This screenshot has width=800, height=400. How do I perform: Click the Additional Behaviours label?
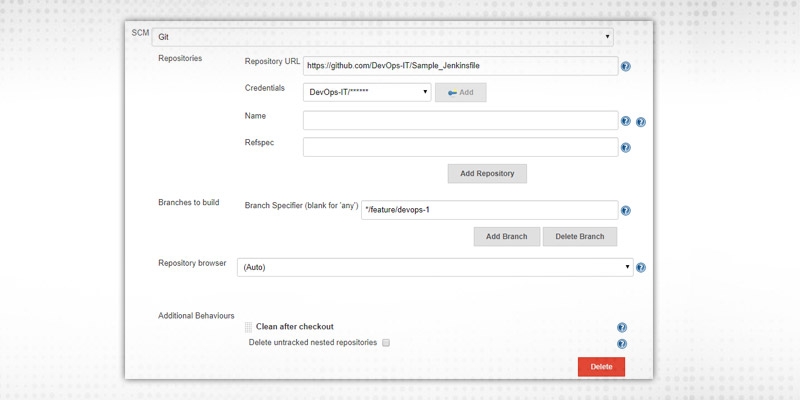(196, 316)
